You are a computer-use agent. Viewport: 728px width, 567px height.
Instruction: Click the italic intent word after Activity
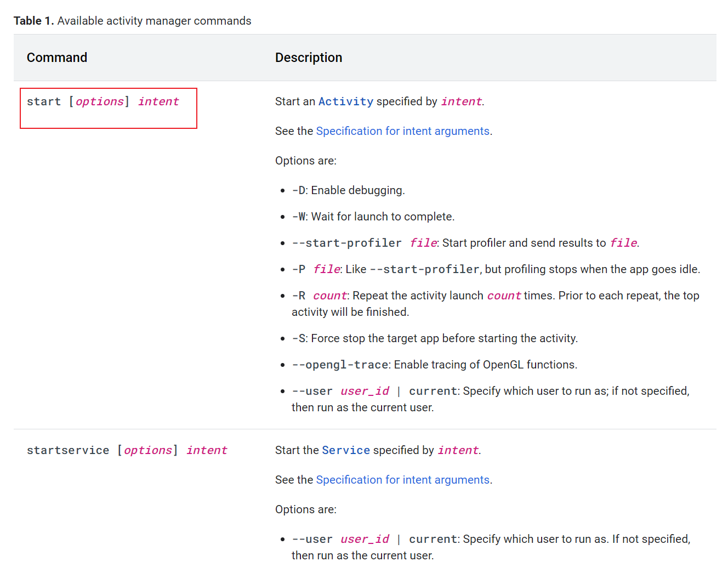click(461, 101)
